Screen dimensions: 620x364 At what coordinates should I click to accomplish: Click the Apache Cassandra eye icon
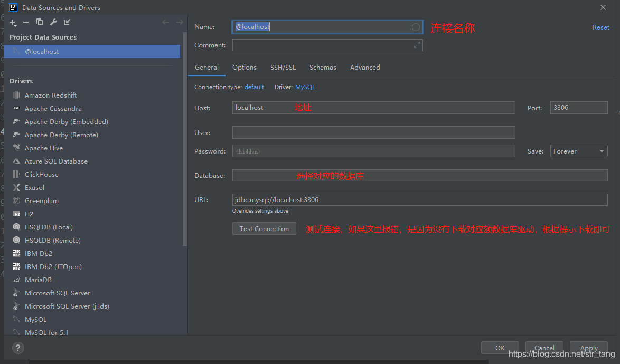click(16, 108)
